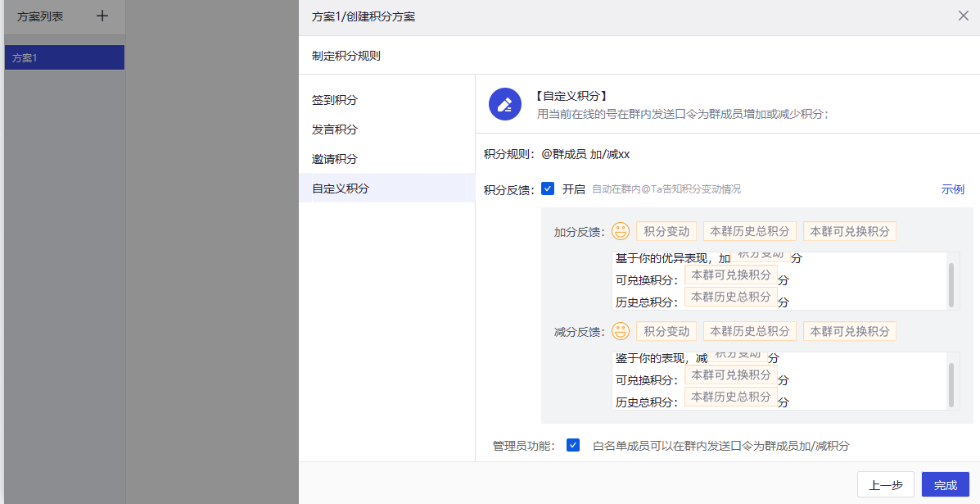Insert 本群可兑换积分 tag in 减分反馈
Viewport: 980px width, 504px height.
pos(849,331)
